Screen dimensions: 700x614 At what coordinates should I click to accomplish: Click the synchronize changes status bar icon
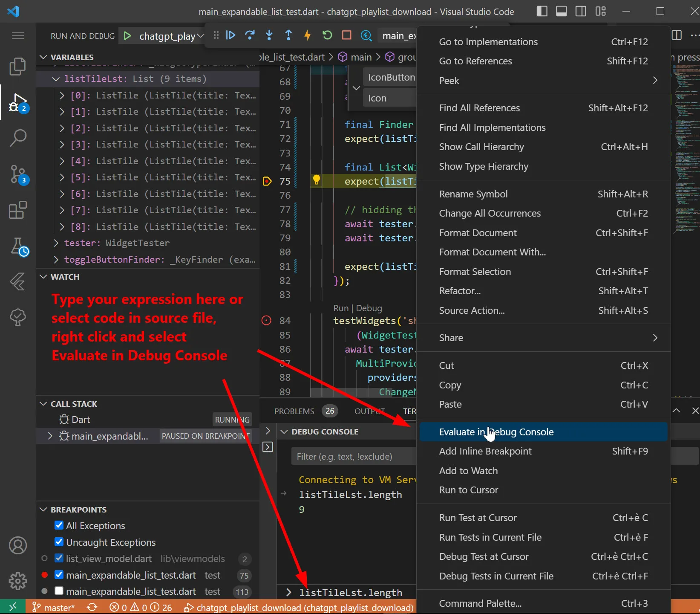(92, 607)
